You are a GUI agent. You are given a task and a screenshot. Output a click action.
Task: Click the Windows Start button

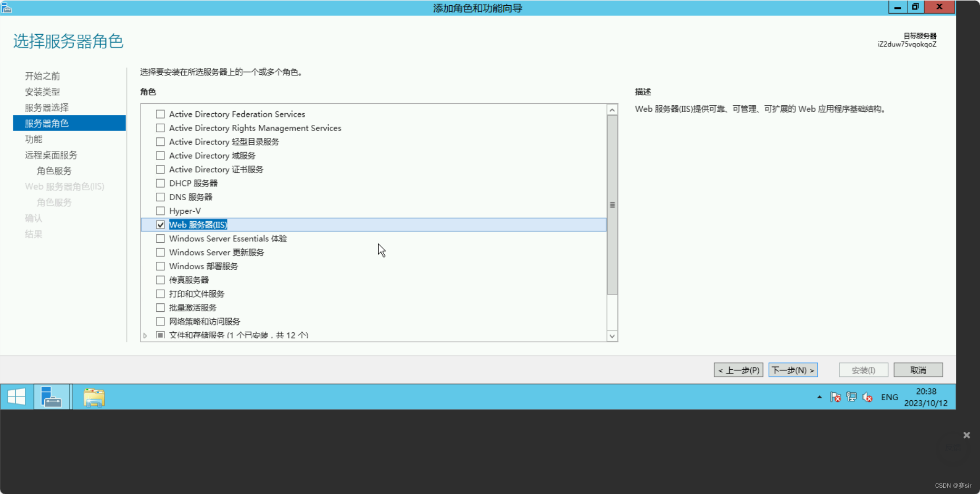click(16, 397)
